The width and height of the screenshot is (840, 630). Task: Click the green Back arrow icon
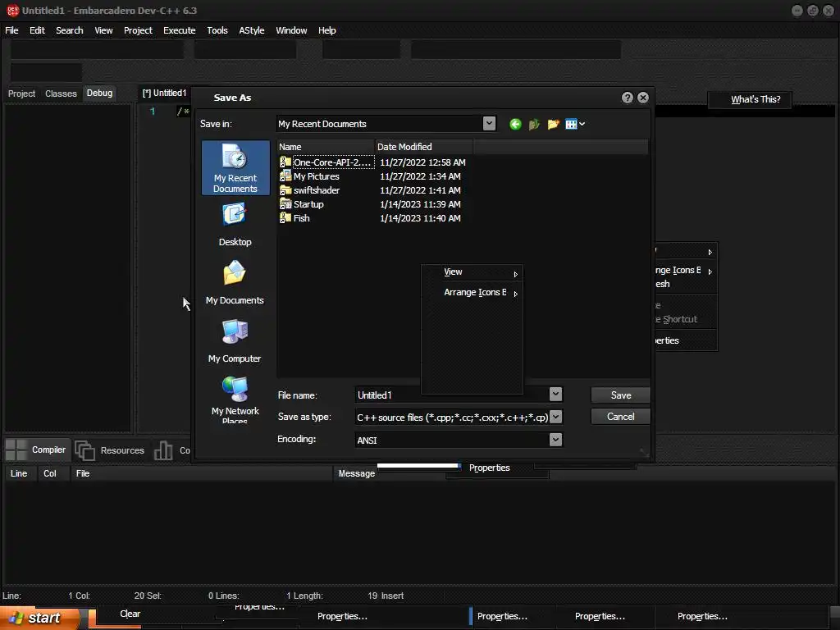tap(515, 125)
